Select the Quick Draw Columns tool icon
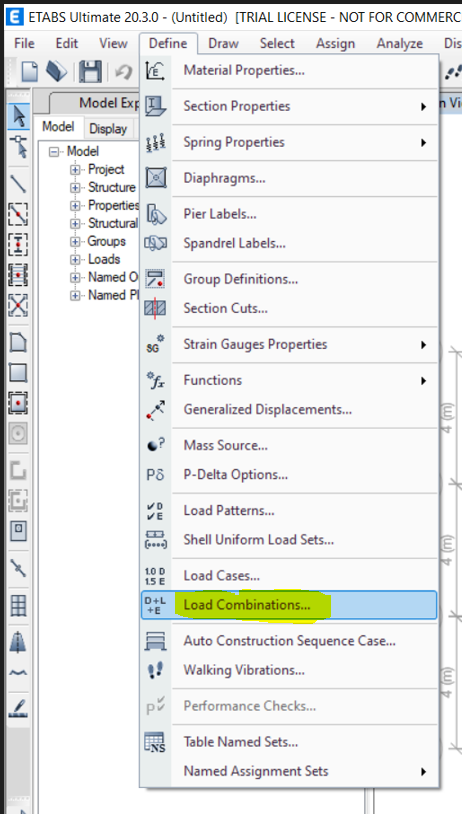The height and width of the screenshot is (814, 462). click(19, 244)
